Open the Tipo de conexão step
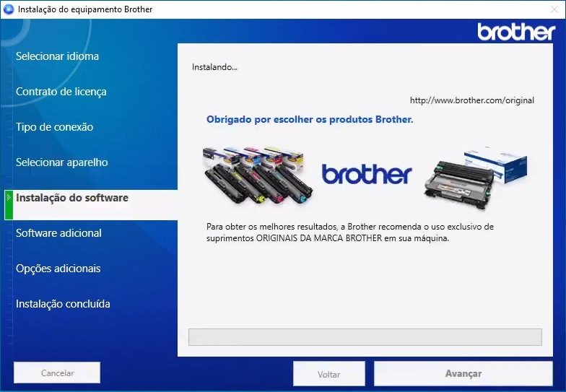Image resolution: width=566 pixels, height=392 pixels. 55,127
